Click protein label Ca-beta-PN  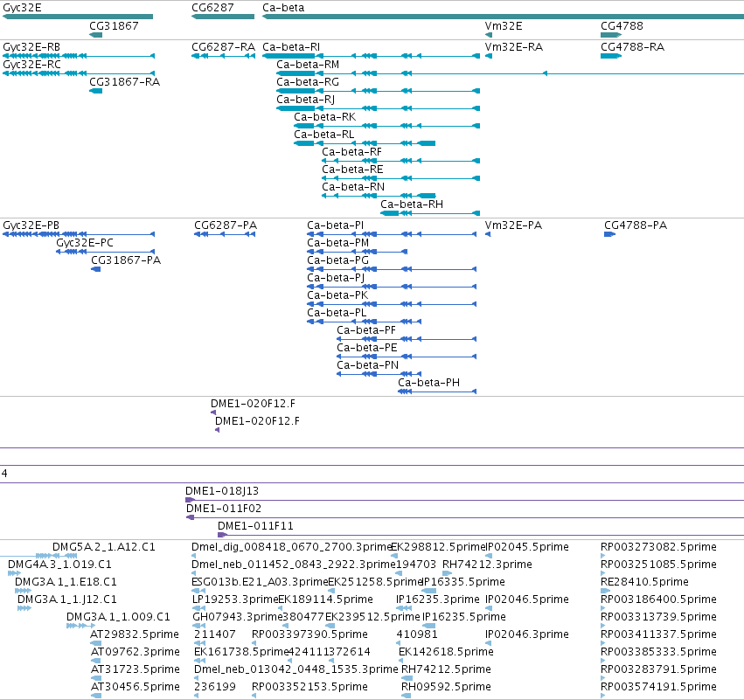point(368,365)
